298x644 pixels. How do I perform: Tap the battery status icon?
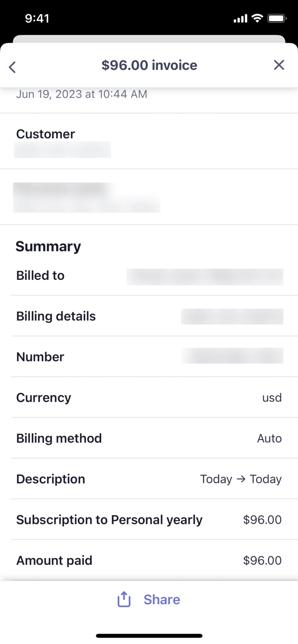[x=277, y=18]
